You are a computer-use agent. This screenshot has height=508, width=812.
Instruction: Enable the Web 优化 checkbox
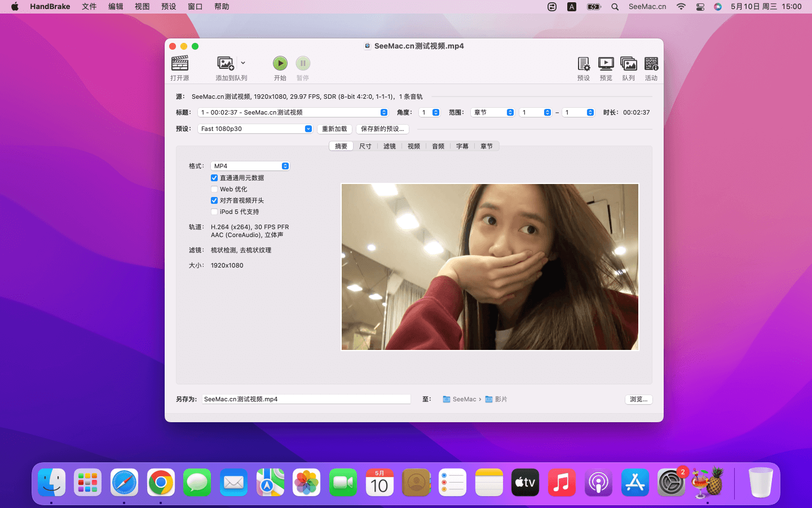point(214,189)
